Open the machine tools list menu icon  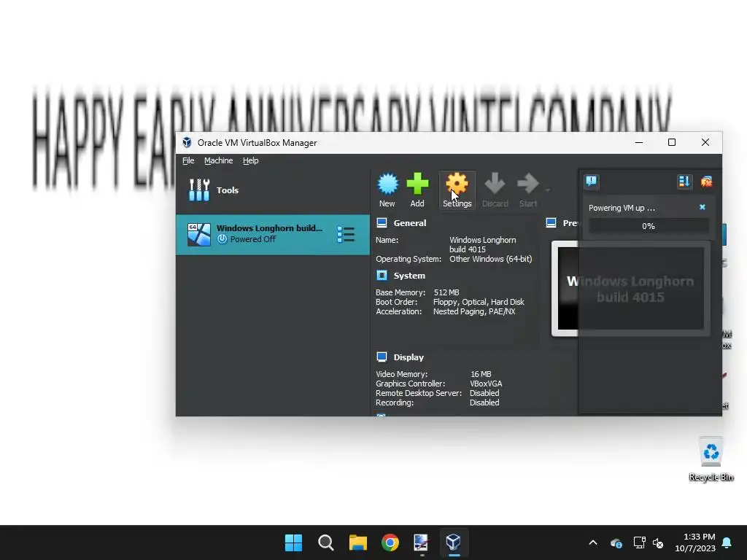pyautogui.click(x=346, y=234)
